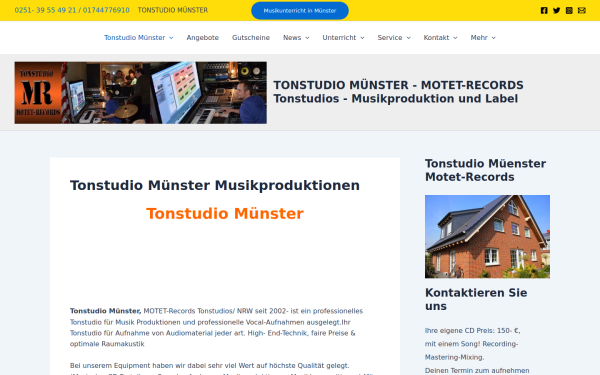The image size is (600, 375).
Task: Click the brick house image in sidebar
Action: (x=487, y=236)
